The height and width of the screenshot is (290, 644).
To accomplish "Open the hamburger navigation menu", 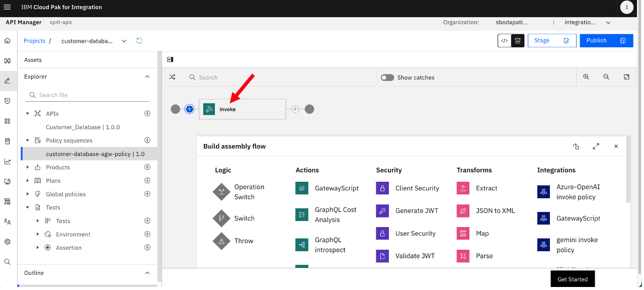I will point(7,7).
